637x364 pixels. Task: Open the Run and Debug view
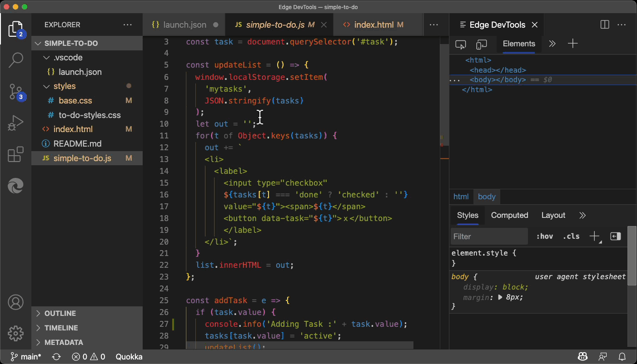point(15,123)
